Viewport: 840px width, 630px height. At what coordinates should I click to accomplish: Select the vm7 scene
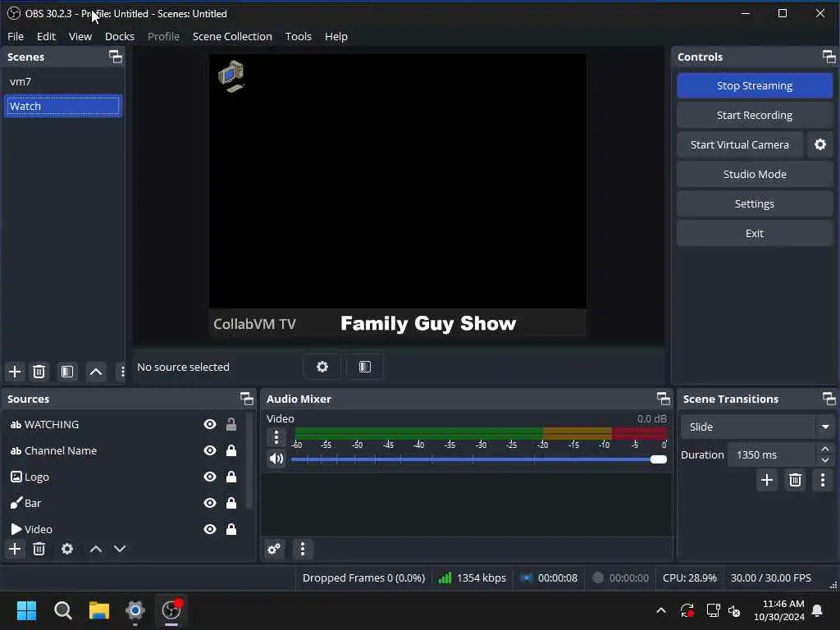62,81
